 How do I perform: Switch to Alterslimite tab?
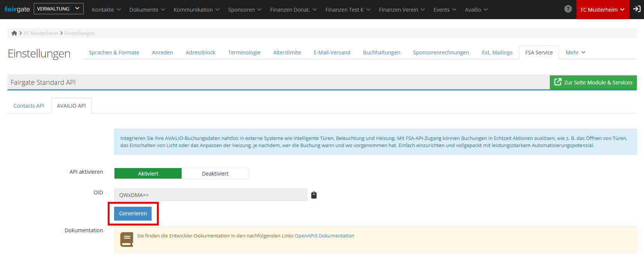287,53
